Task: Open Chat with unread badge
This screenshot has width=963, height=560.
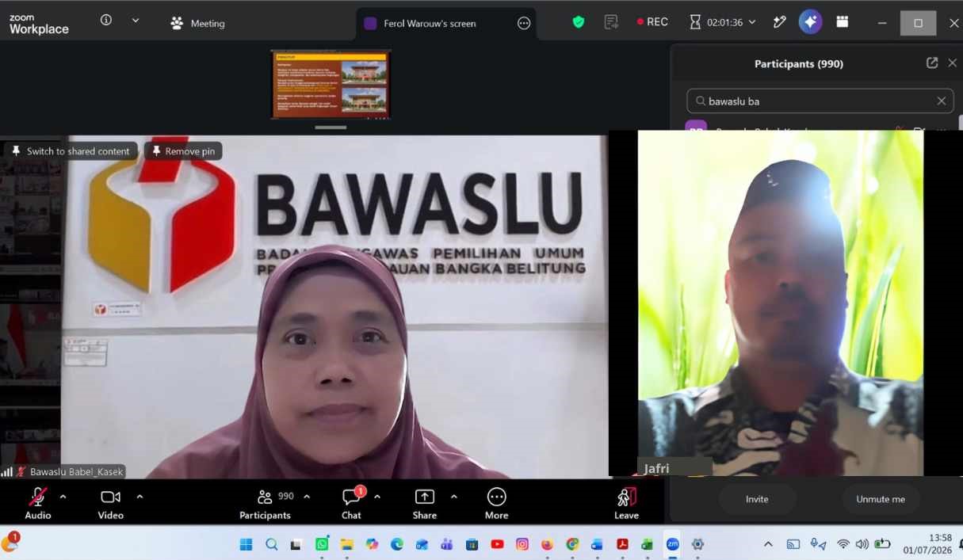Action: (351, 503)
